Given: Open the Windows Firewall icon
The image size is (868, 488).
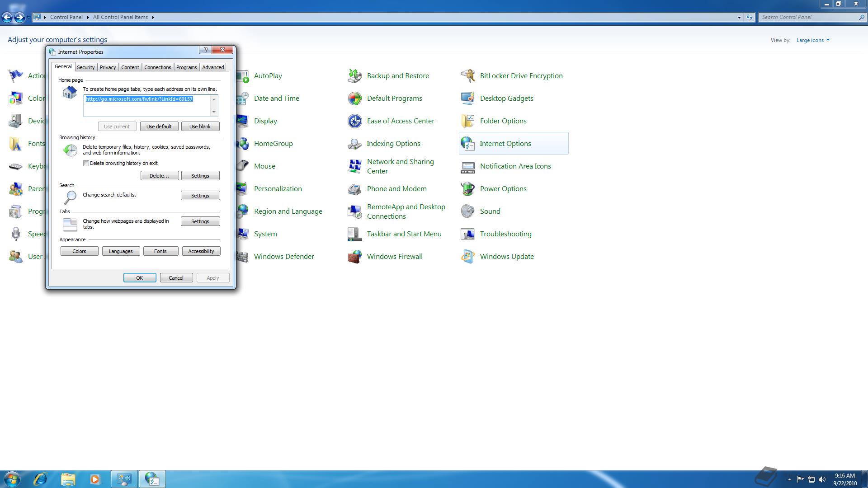Looking at the screenshot, I should 355,257.
